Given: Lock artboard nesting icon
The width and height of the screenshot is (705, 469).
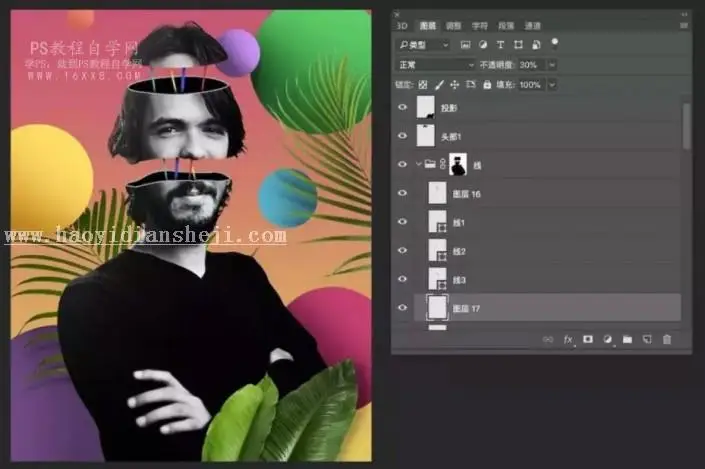Looking at the screenshot, I should 471,84.
